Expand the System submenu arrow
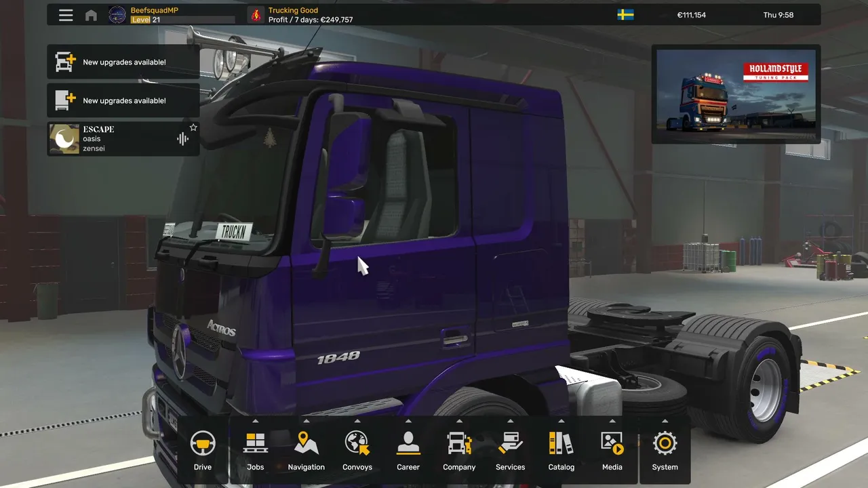Viewport: 868px width, 488px height. (x=665, y=420)
